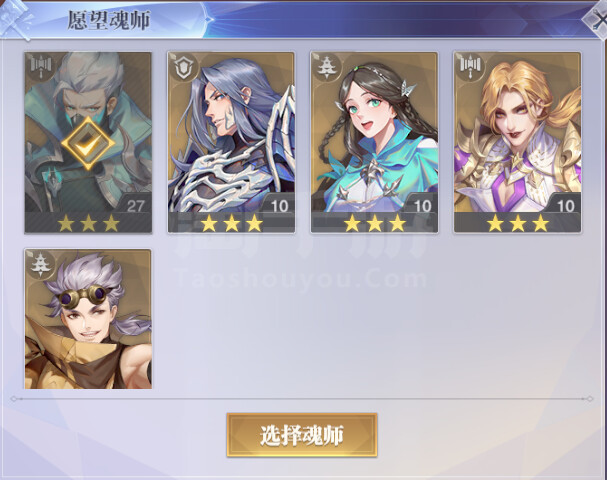Click the three stars under black-haired girl

tap(374, 223)
